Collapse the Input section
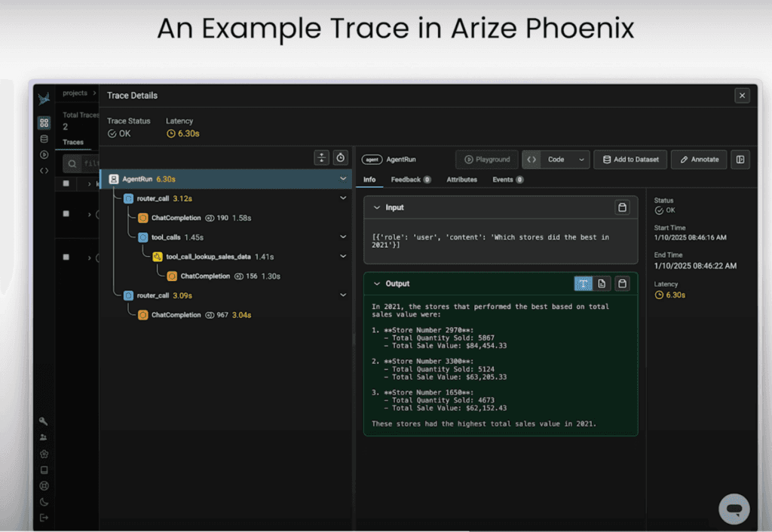772x532 pixels. click(377, 208)
